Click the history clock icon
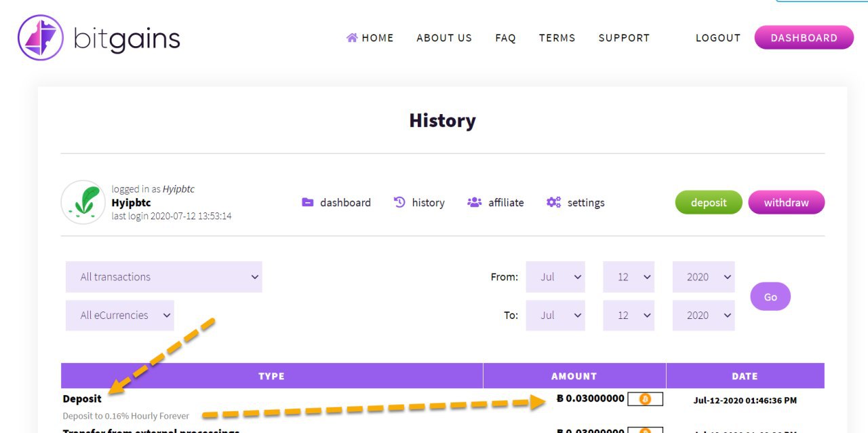Image resolution: width=868 pixels, height=433 pixels. click(x=399, y=202)
